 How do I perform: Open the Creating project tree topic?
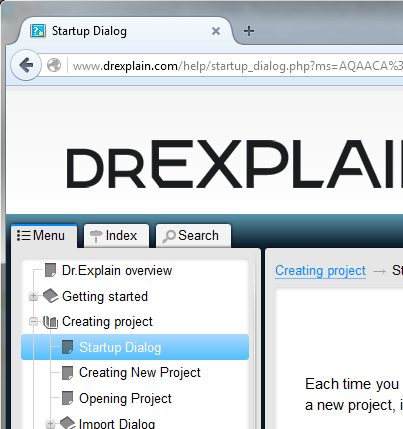(107, 322)
